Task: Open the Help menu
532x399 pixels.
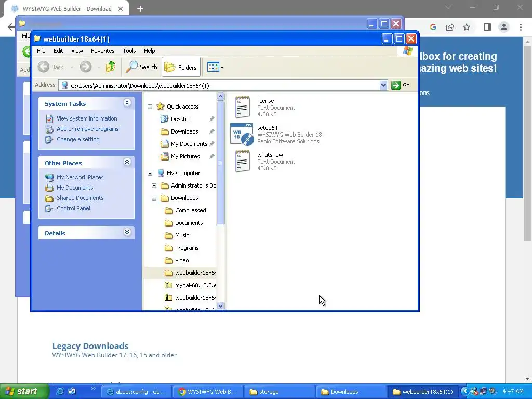Action: tap(149, 51)
